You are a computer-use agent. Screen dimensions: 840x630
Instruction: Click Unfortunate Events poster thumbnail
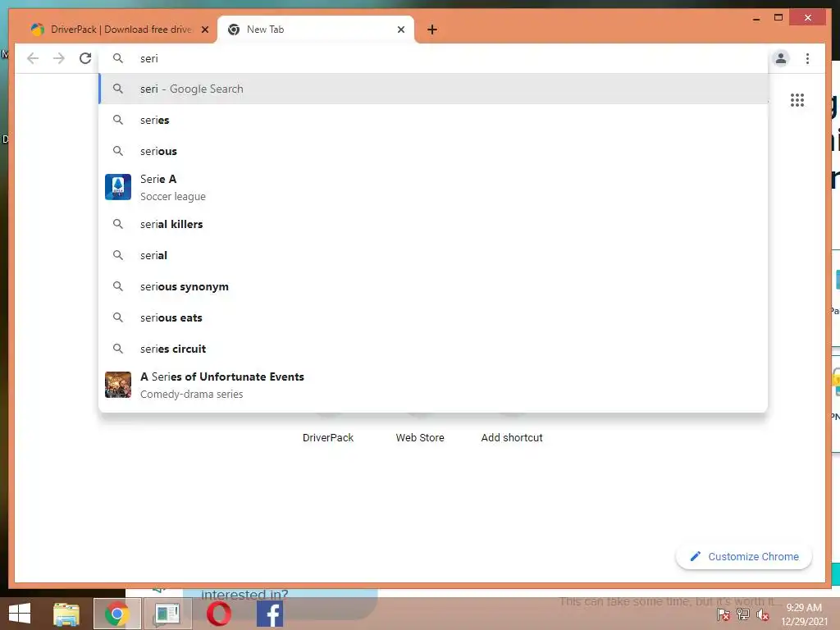[x=118, y=385]
